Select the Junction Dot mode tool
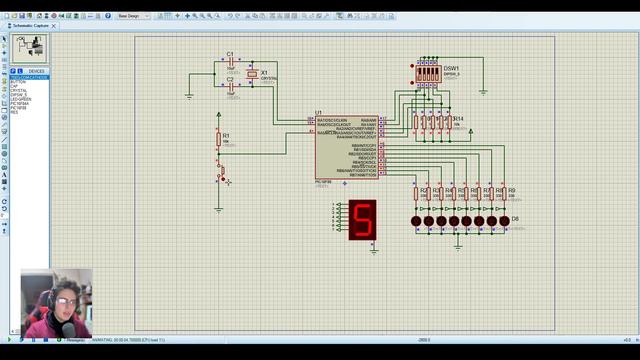The height and width of the screenshot is (360, 640). [4, 53]
